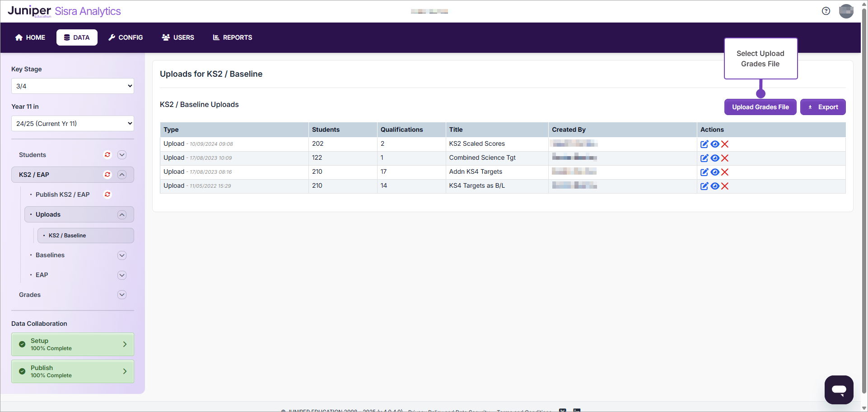Delete the KS4 Targets as B/L upload
The width and height of the screenshot is (868, 412).
point(725,186)
